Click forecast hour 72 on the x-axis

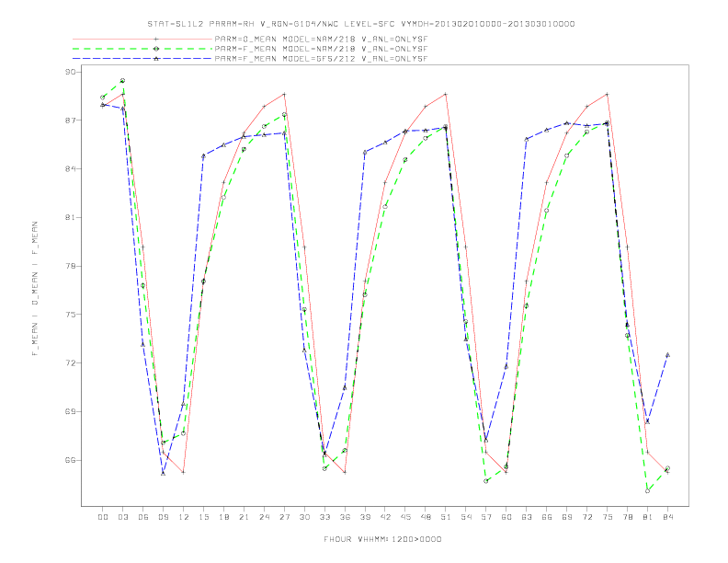pos(586,517)
